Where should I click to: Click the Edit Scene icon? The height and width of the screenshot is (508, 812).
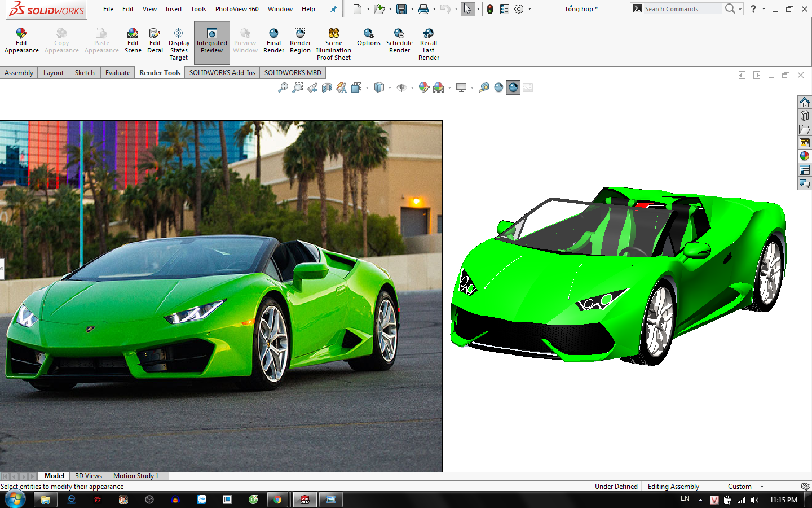[x=133, y=41]
